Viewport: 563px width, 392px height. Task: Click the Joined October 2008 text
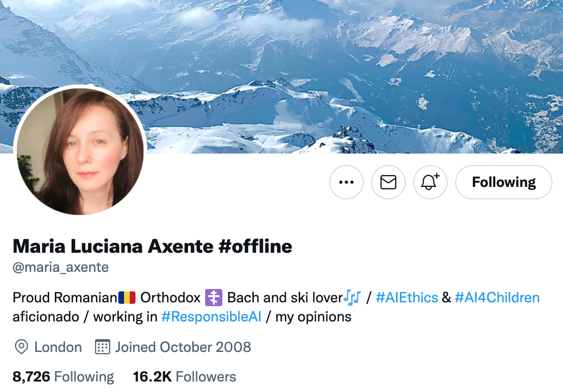pos(183,347)
